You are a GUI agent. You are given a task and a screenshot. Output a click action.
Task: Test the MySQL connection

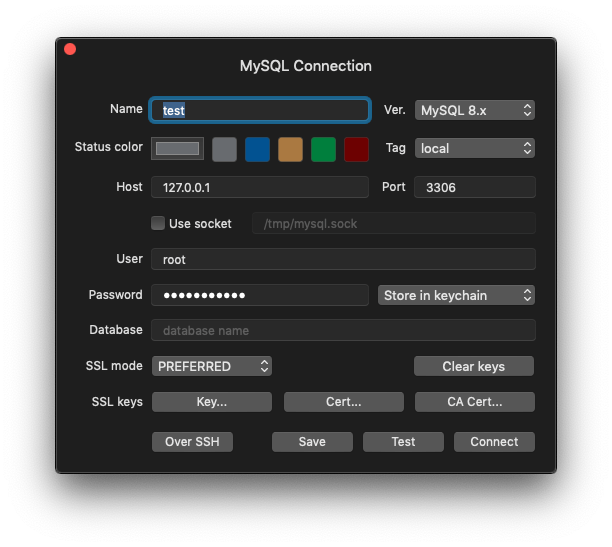pyautogui.click(x=403, y=441)
